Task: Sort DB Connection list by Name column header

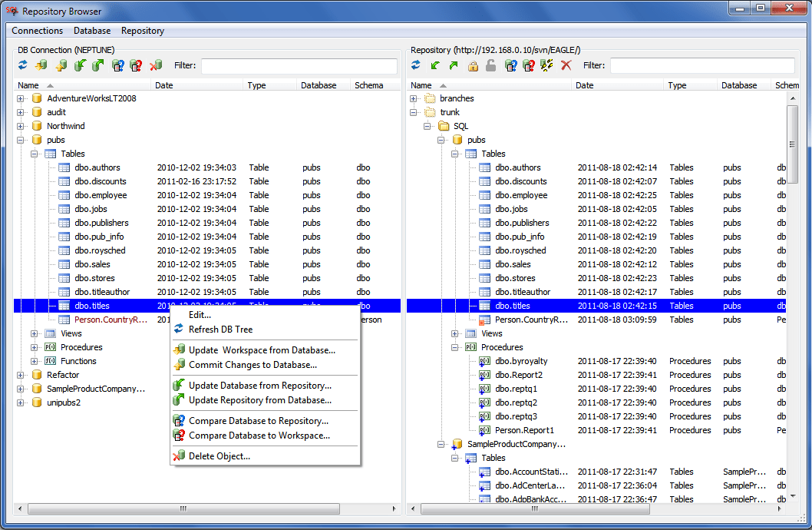Action: pos(28,85)
